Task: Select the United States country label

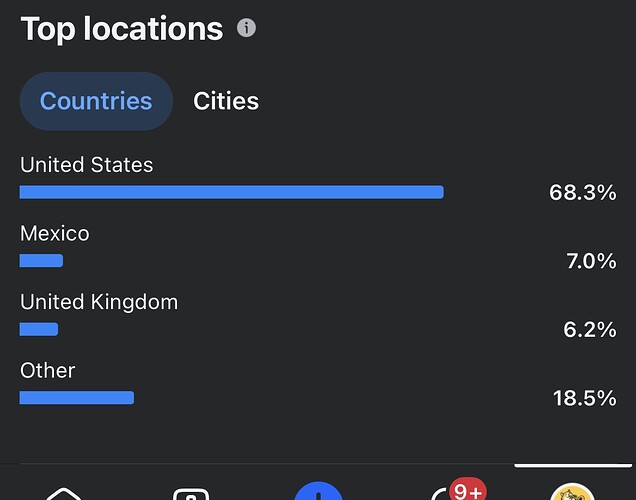Action: click(x=87, y=165)
